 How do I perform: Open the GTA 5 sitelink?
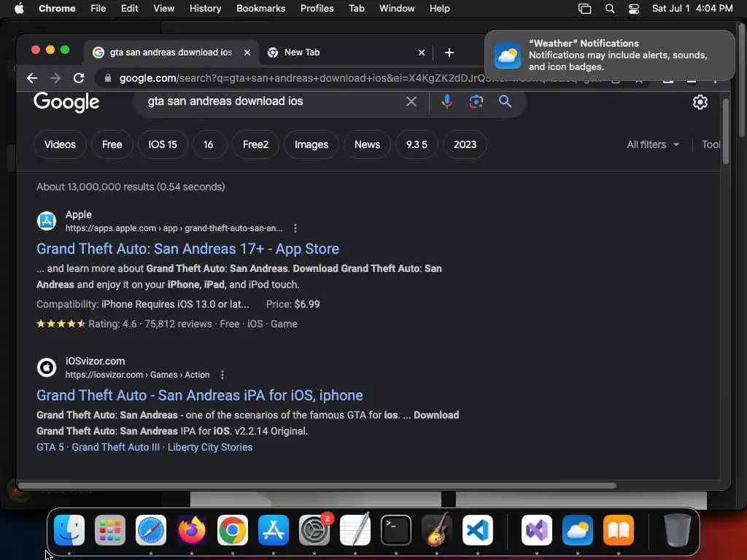pyautogui.click(x=50, y=447)
